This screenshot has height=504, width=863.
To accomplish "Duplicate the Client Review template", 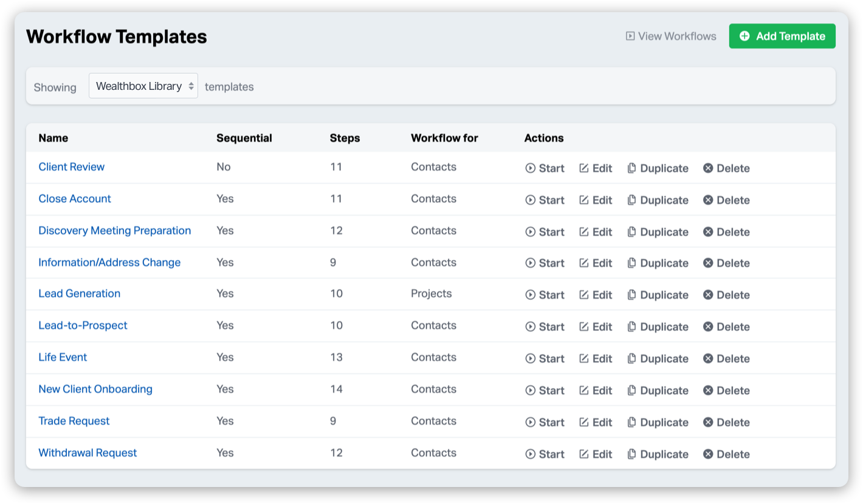I will [x=658, y=168].
